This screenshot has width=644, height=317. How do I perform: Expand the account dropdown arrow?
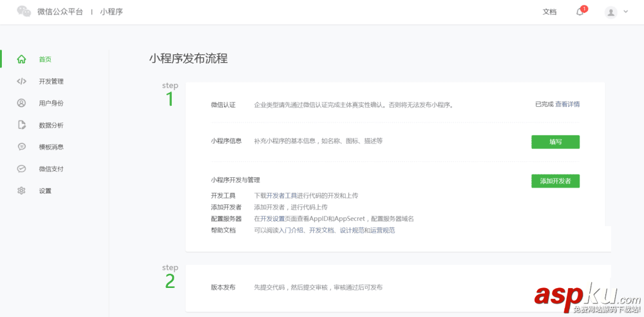pos(626,12)
